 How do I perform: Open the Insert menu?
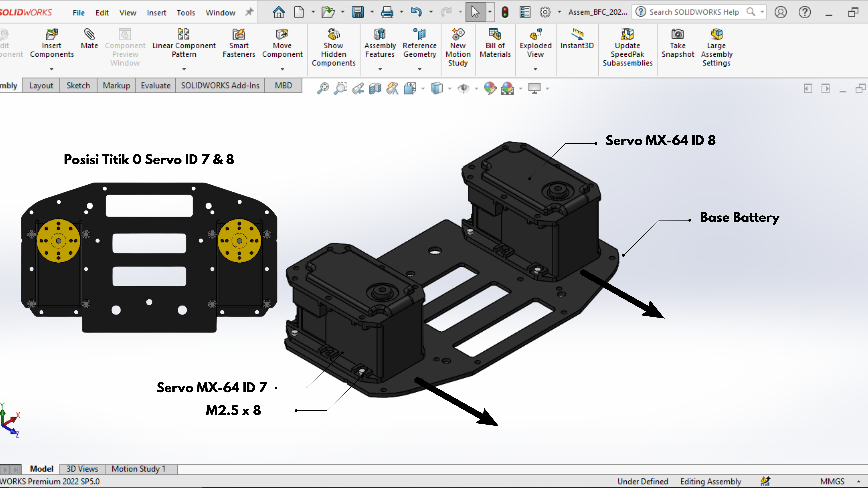tap(156, 13)
